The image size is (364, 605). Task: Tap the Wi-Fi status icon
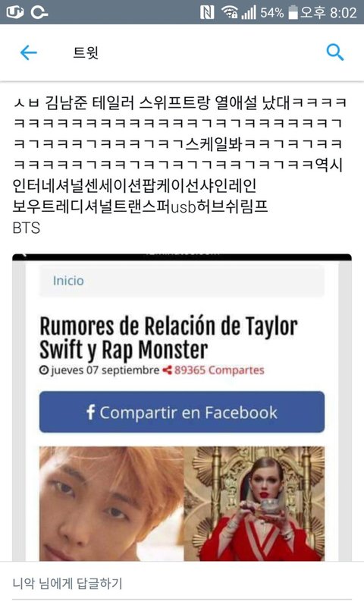pyautogui.click(x=230, y=12)
